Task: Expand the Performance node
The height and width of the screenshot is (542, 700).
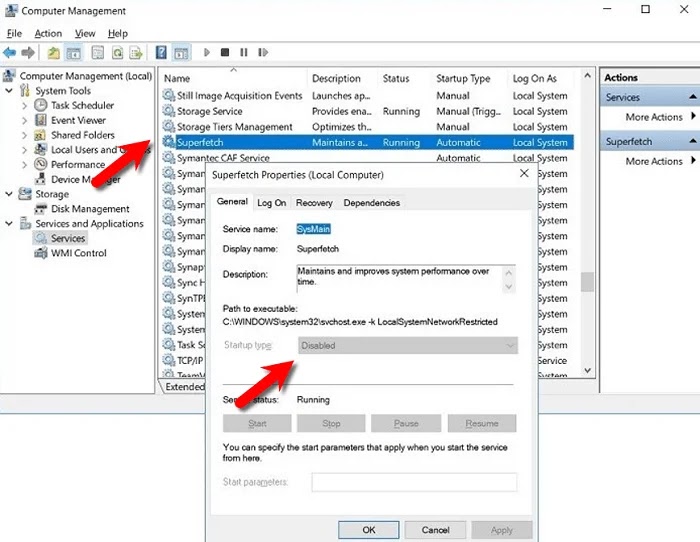Action: [25, 165]
